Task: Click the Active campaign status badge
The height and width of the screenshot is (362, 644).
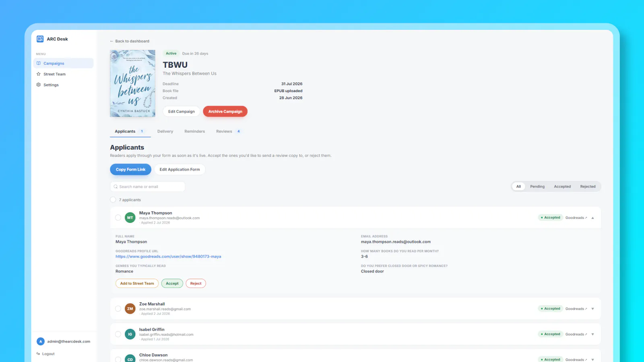Action: [x=171, y=53]
